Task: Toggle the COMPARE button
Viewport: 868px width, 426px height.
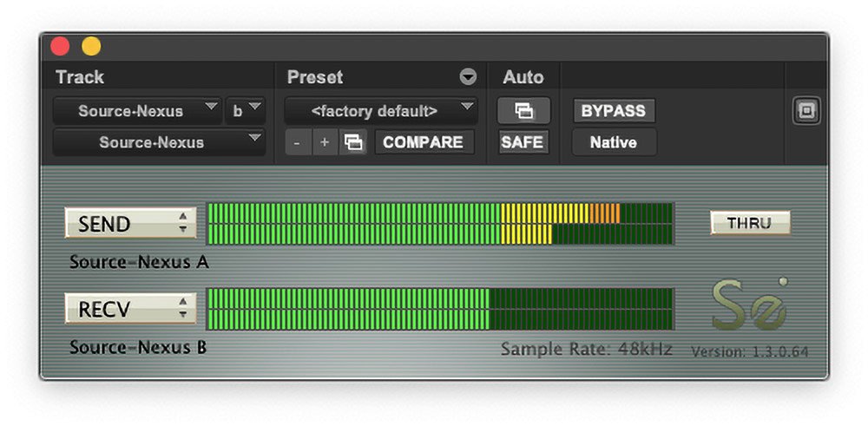Action: (424, 142)
